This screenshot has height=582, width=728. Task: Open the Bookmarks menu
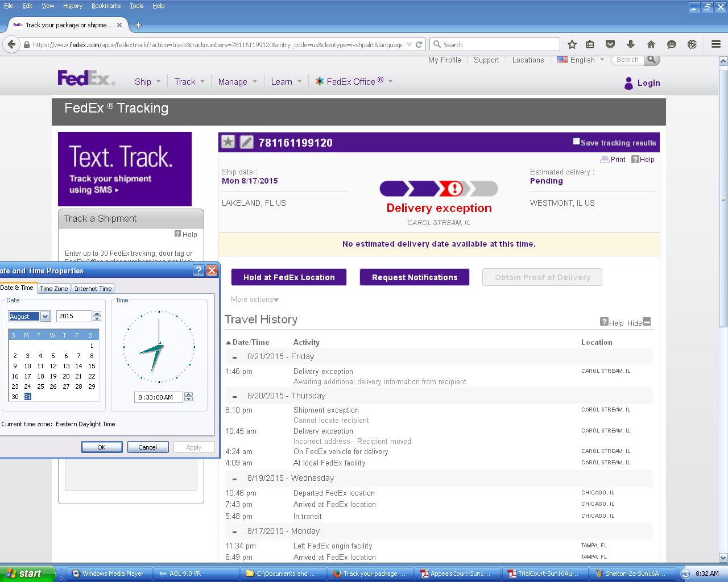click(x=106, y=6)
